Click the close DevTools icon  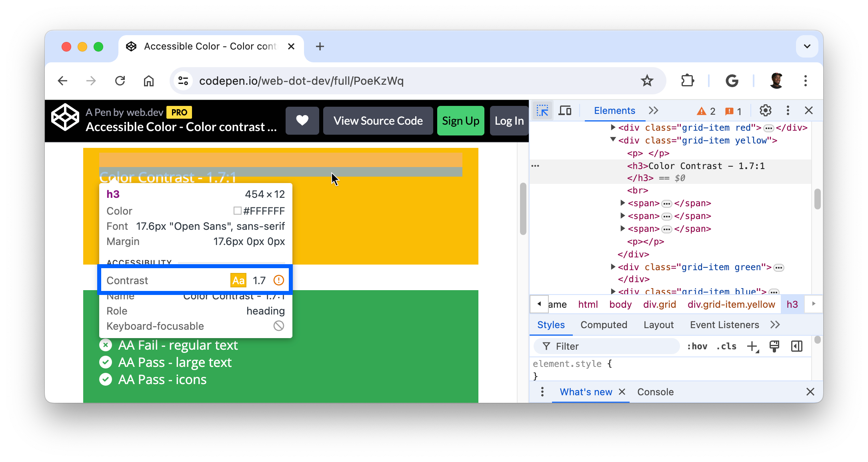point(809,110)
